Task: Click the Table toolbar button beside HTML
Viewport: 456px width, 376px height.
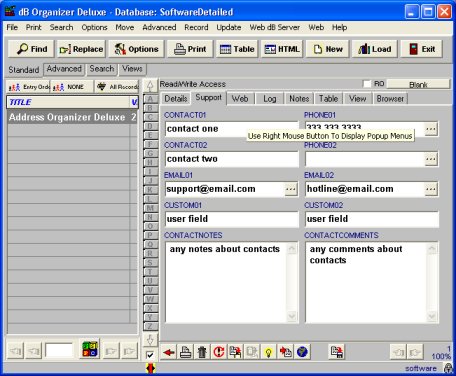Action: tap(237, 49)
